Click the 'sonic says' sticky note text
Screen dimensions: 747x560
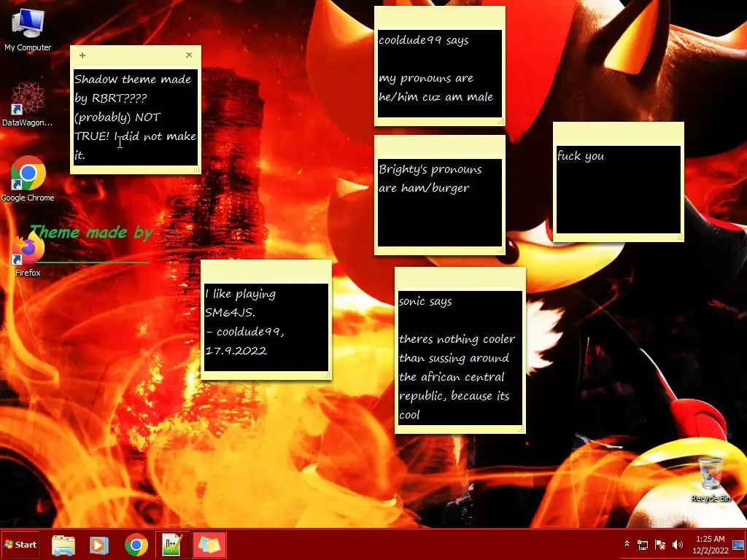(460, 357)
